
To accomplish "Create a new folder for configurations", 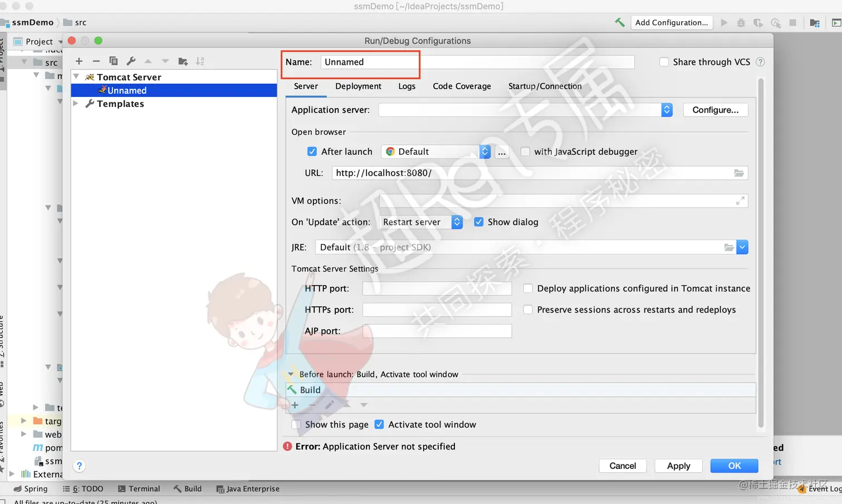I will [x=183, y=61].
